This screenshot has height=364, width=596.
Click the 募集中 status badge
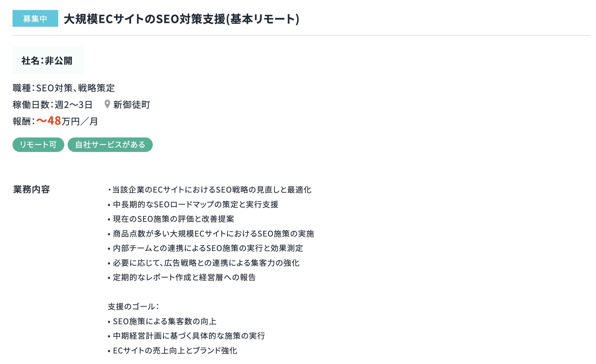click(35, 18)
